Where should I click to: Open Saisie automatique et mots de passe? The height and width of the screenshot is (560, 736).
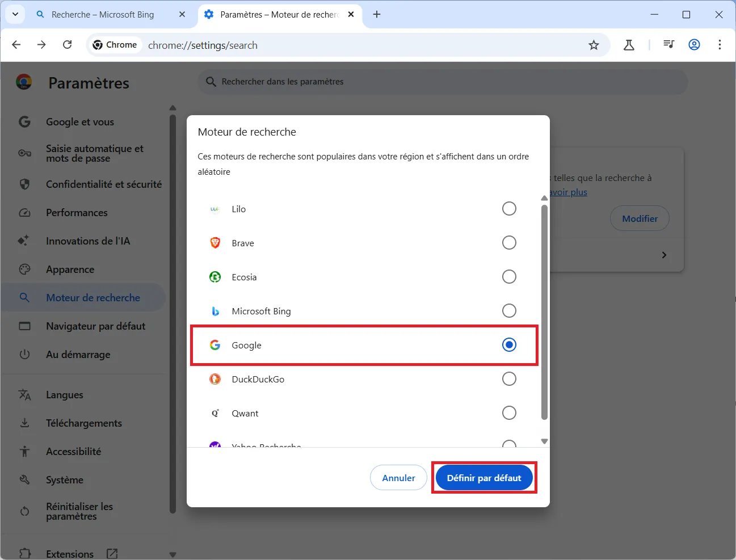pos(83,153)
